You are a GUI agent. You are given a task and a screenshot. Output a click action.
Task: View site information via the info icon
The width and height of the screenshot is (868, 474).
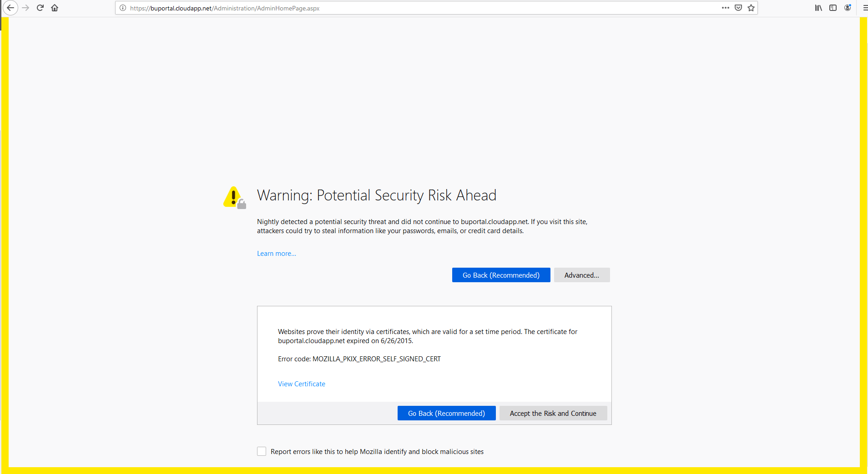[121, 8]
